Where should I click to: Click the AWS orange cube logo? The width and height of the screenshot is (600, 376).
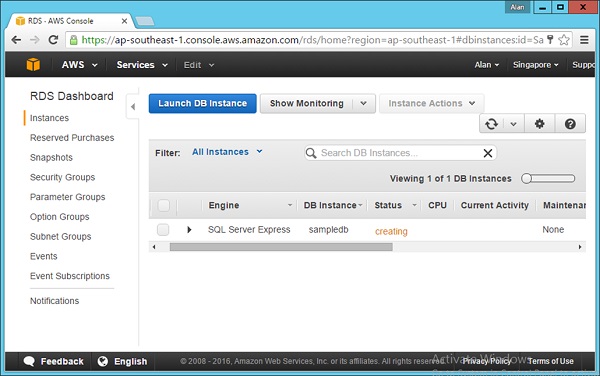coord(33,65)
